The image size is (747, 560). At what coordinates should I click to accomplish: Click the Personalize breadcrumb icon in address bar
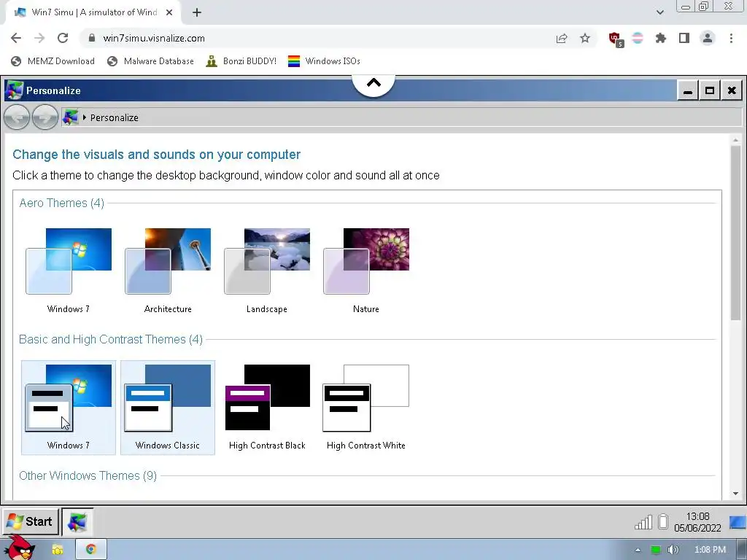[x=71, y=117]
